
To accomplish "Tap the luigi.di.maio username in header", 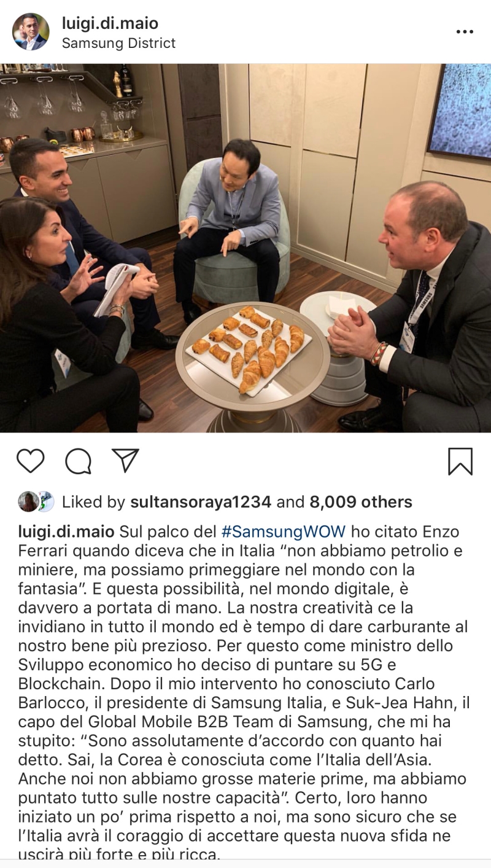I will click(110, 23).
